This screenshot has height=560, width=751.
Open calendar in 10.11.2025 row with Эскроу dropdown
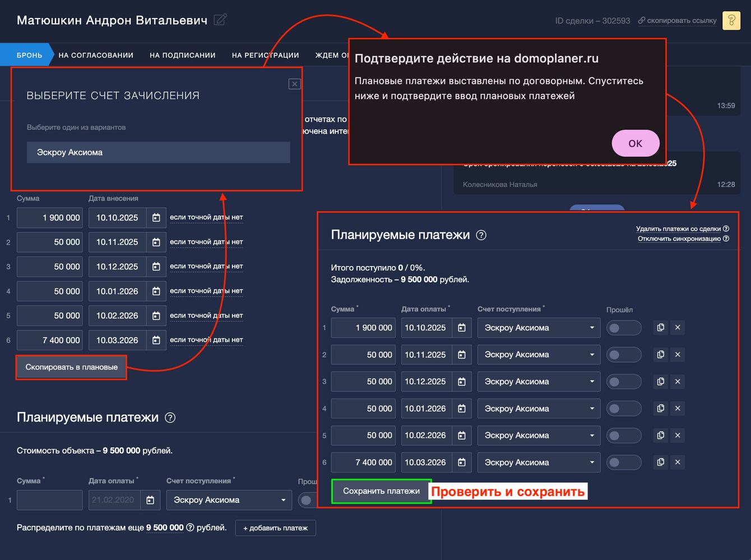tap(462, 354)
